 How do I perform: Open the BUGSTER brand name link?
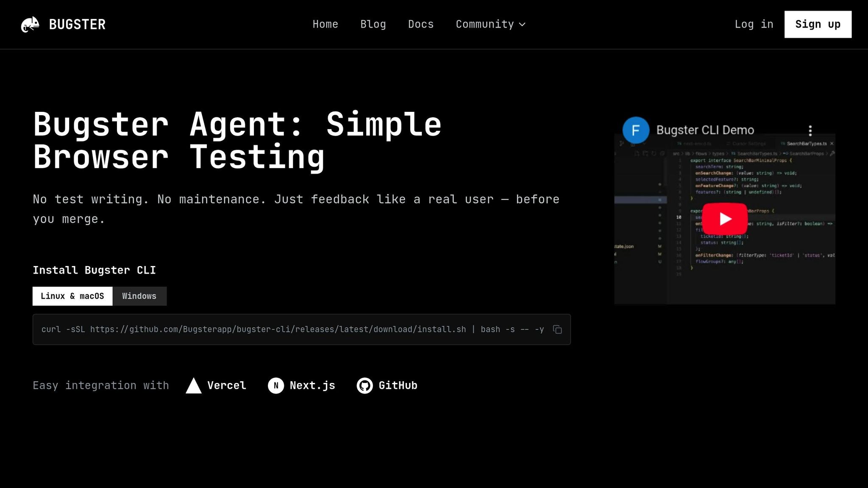pyautogui.click(x=77, y=25)
